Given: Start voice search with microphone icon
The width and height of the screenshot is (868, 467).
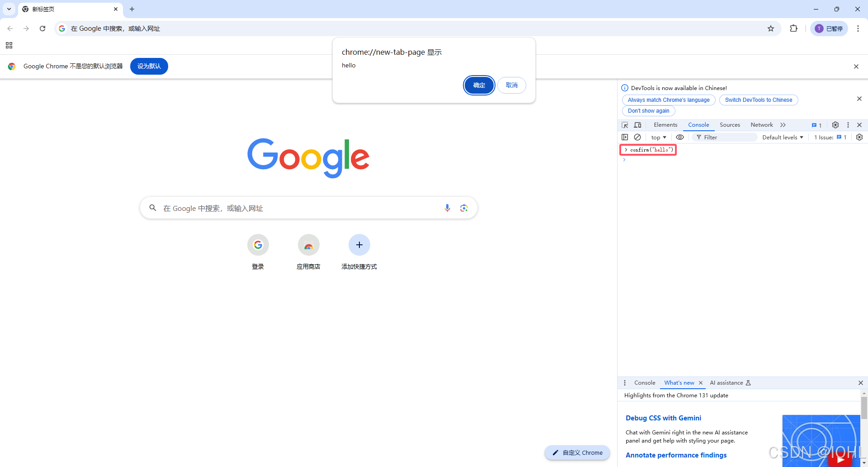Looking at the screenshot, I should (x=447, y=208).
